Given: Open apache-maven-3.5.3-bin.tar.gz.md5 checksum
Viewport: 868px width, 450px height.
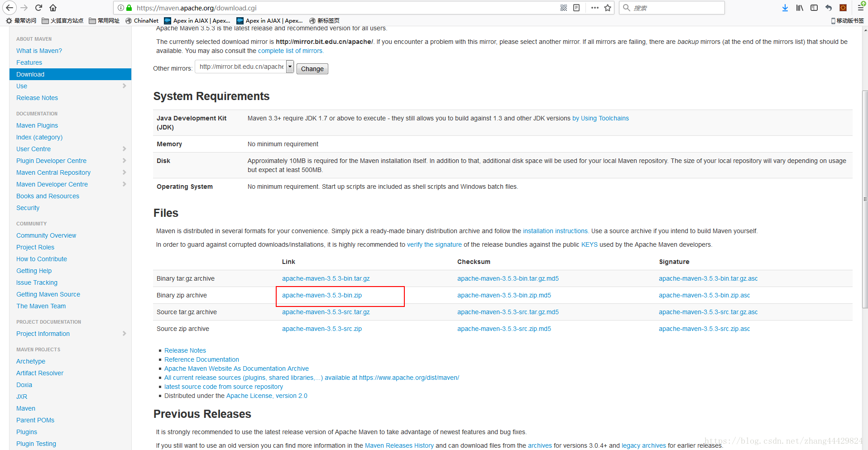Looking at the screenshot, I should [x=508, y=278].
